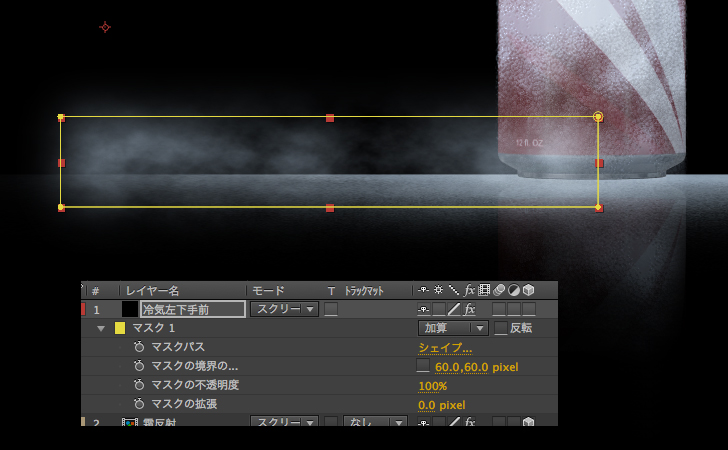Click the レイヤー名 column header
Viewport: 728px width, 450px height.
click(152, 291)
